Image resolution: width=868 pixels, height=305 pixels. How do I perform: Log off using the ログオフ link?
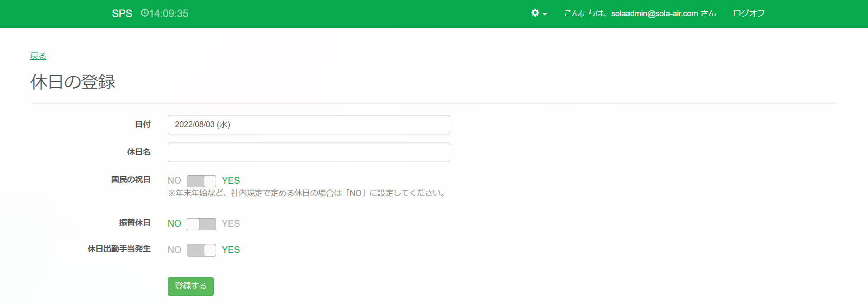pyautogui.click(x=749, y=14)
